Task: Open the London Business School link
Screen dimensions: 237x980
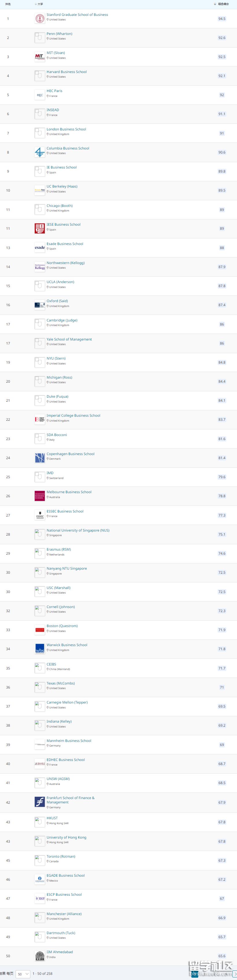Action: pos(66,129)
